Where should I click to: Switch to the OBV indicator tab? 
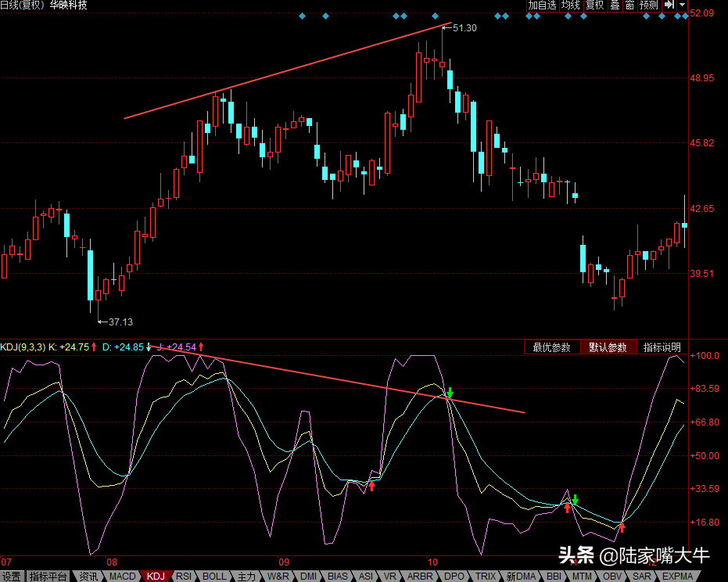pos(612,577)
